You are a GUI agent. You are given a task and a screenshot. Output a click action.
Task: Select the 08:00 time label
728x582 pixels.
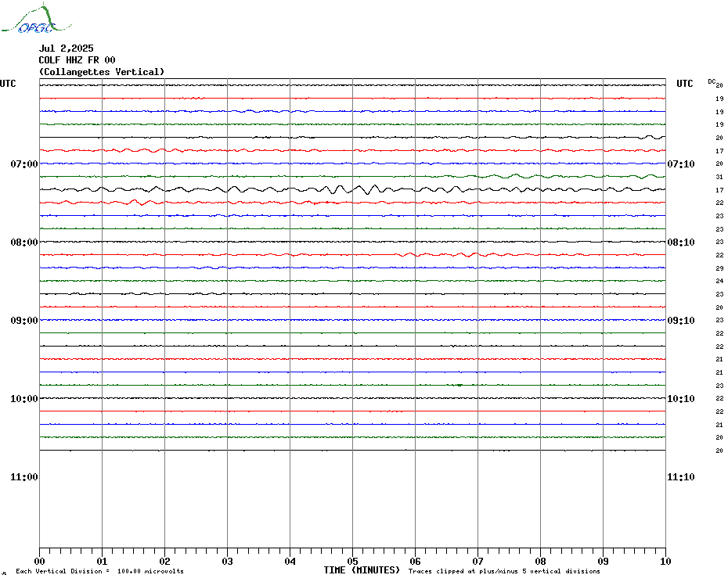pyautogui.click(x=24, y=242)
